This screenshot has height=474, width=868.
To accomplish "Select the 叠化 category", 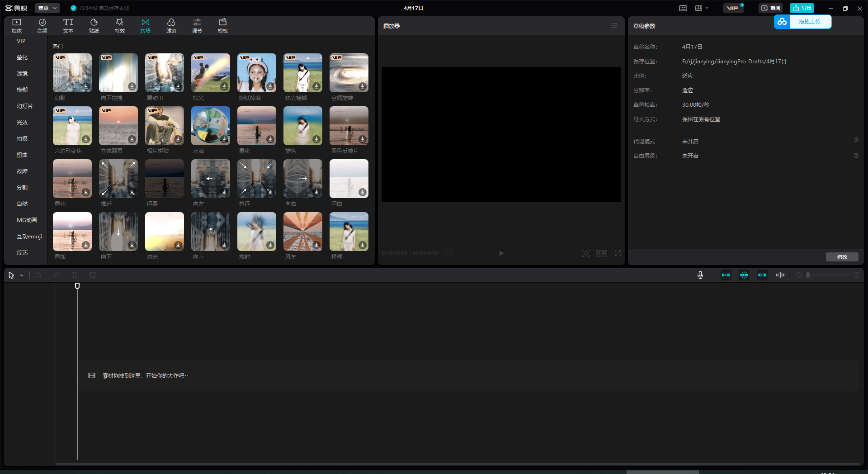I will [22, 57].
